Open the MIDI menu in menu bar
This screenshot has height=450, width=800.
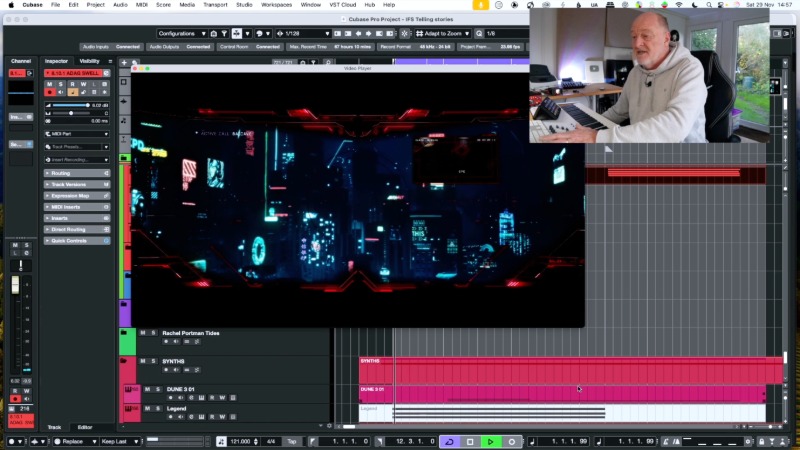[142, 5]
